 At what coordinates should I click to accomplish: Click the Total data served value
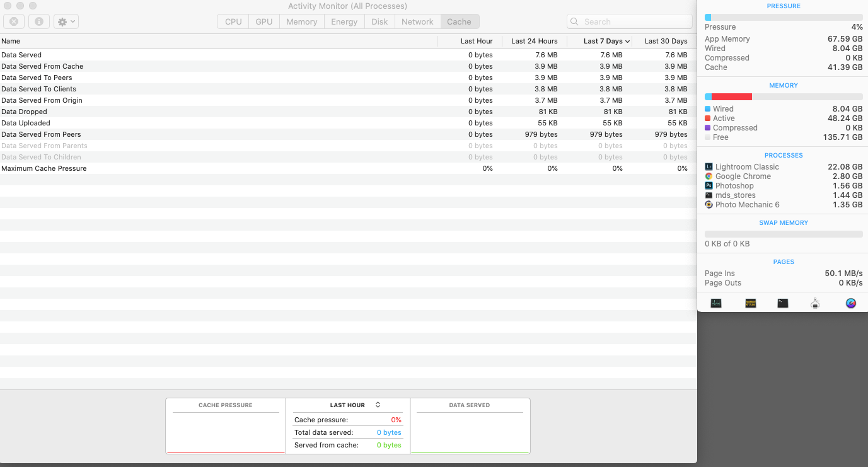(x=389, y=432)
